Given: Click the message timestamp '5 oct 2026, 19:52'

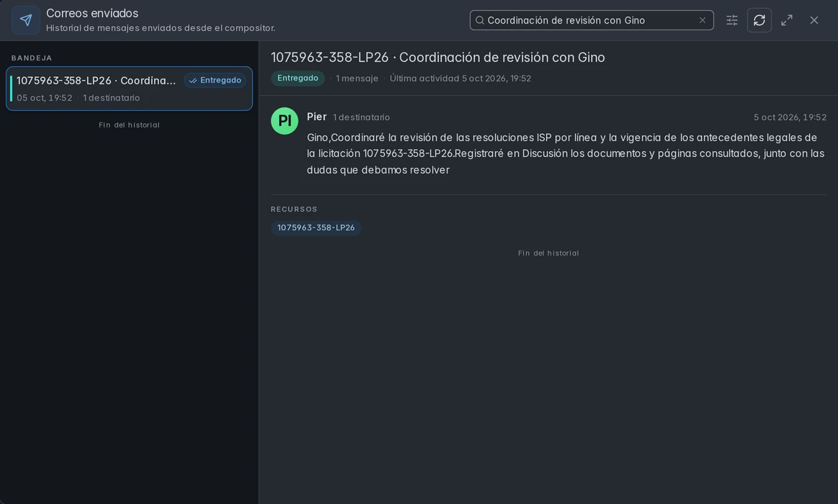Looking at the screenshot, I should pyautogui.click(x=790, y=117).
